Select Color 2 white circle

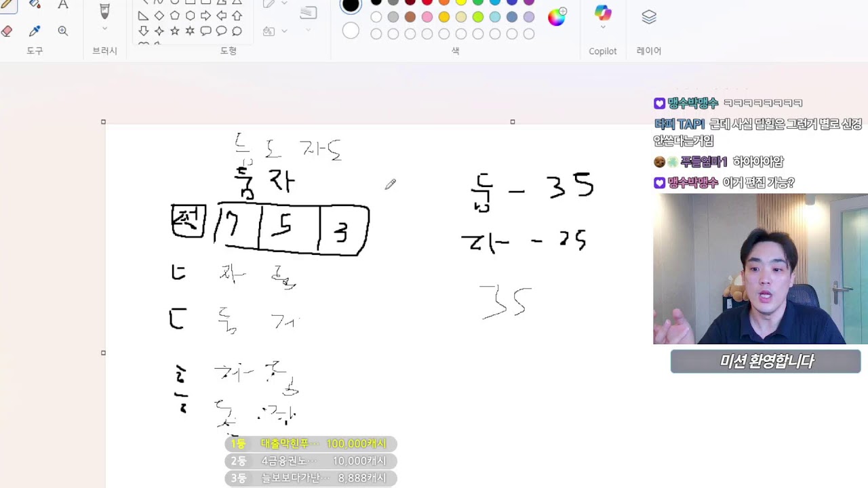click(351, 30)
